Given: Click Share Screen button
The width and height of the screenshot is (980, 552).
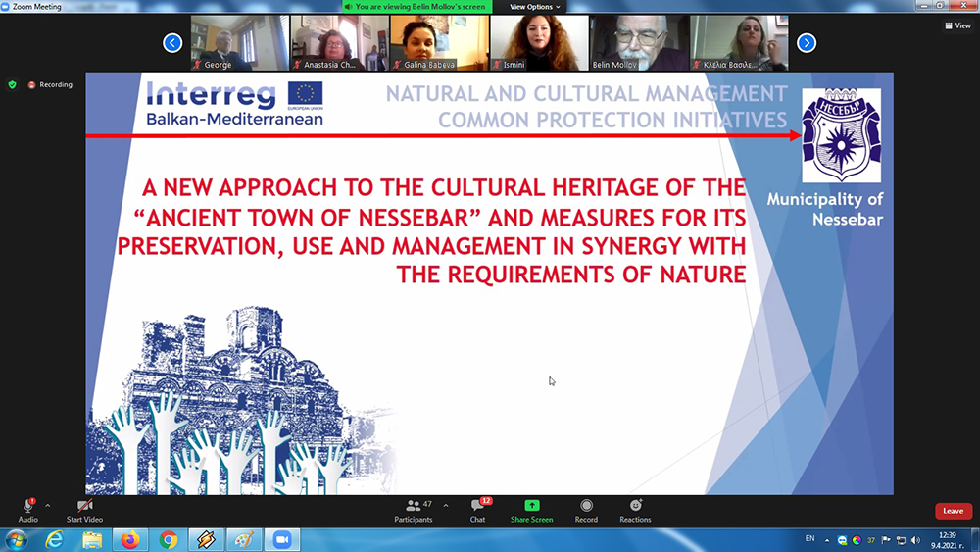Looking at the screenshot, I should [532, 510].
